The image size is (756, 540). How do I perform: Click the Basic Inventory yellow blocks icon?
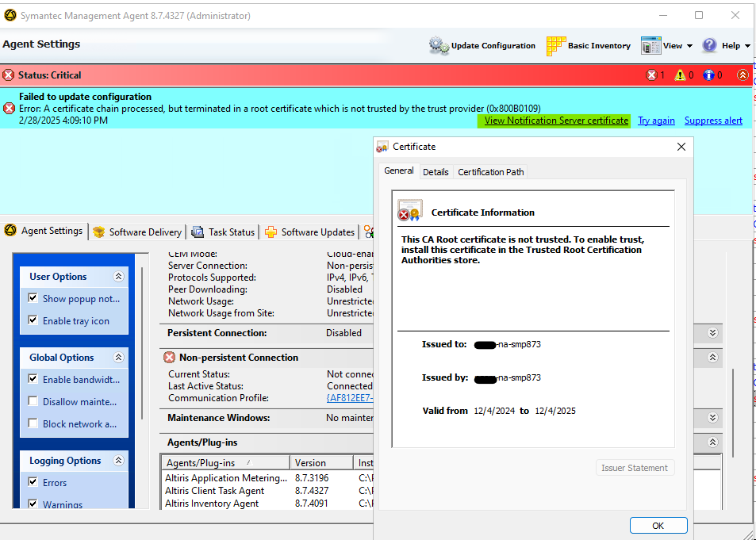pyautogui.click(x=556, y=46)
